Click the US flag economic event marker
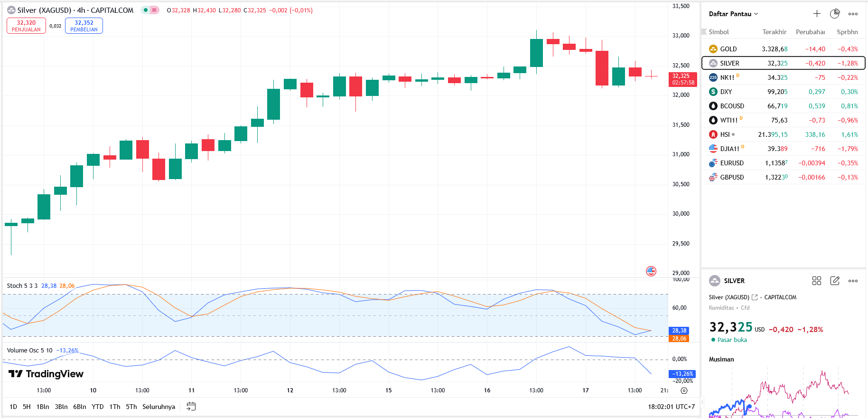 [651, 271]
